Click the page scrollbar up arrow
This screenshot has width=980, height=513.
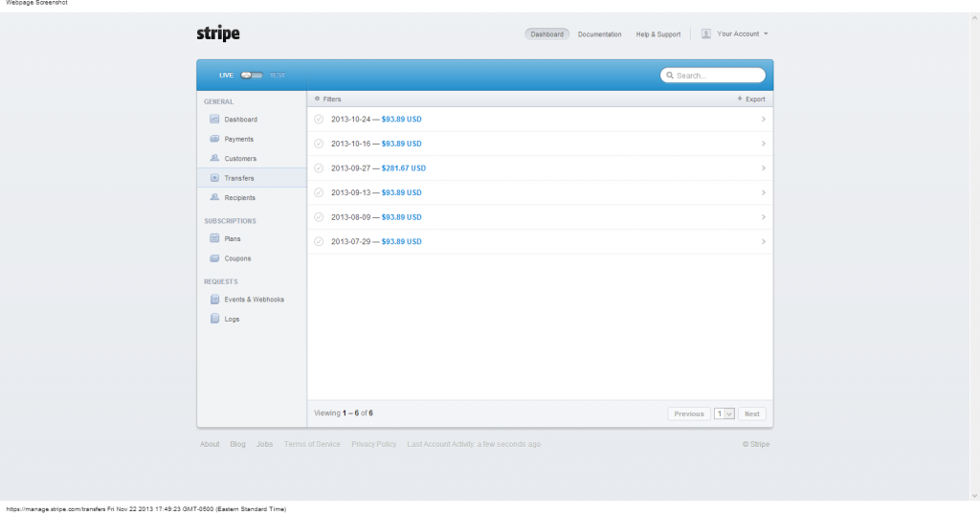(x=973, y=19)
